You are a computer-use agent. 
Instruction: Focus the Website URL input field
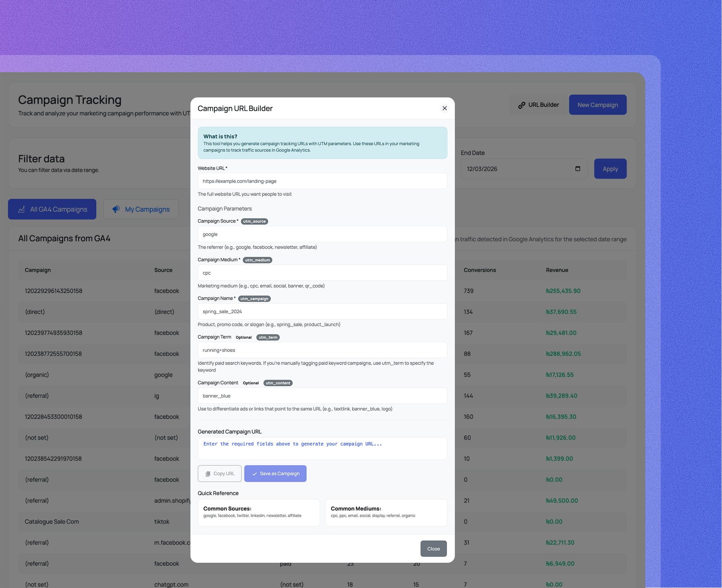point(322,181)
